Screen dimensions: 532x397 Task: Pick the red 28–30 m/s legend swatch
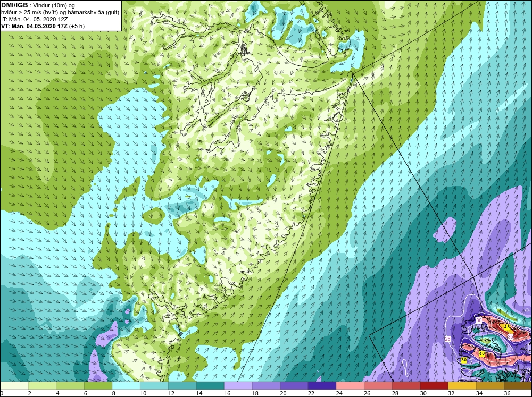(x=406, y=385)
